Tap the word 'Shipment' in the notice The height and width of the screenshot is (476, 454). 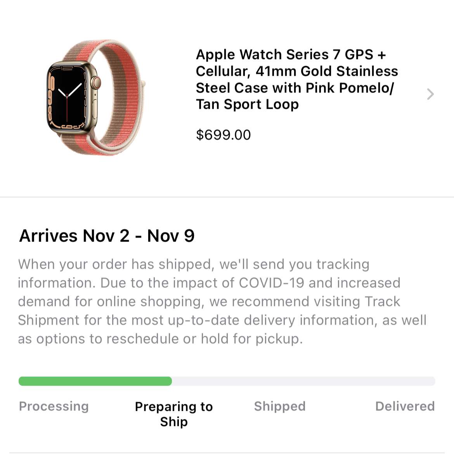(x=48, y=320)
